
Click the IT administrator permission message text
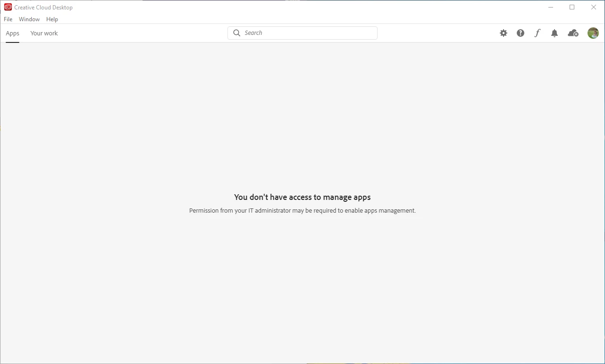[x=302, y=211]
